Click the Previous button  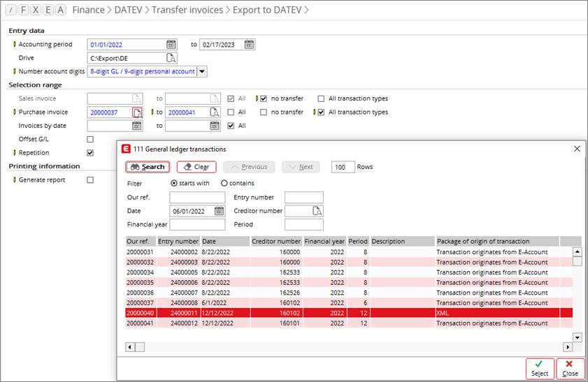tap(249, 167)
